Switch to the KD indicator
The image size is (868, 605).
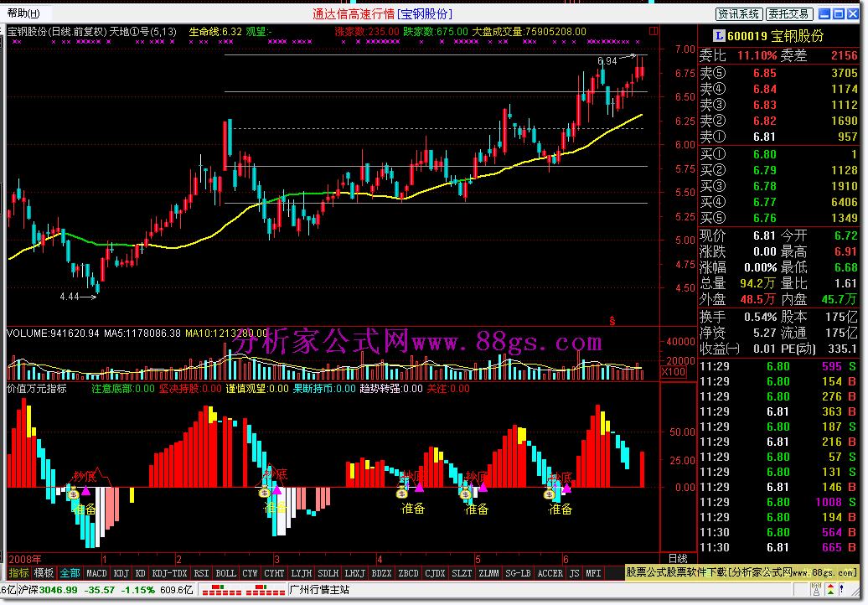(x=140, y=573)
